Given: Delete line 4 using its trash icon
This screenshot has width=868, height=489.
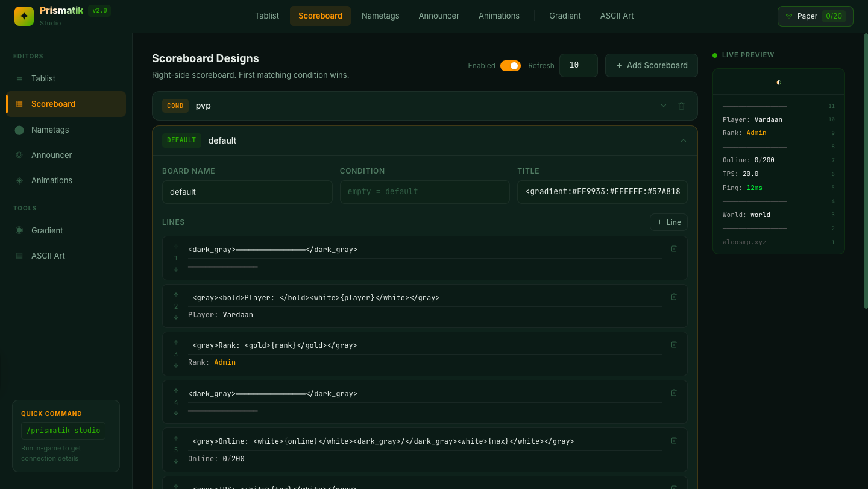Looking at the screenshot, I should point(674,393).
